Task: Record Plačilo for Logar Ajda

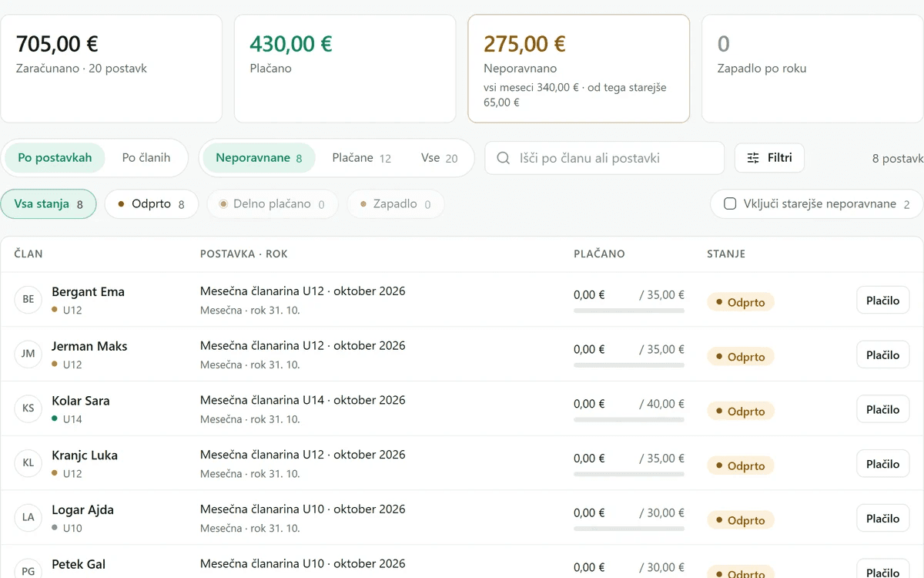Action: pos(882,519)
